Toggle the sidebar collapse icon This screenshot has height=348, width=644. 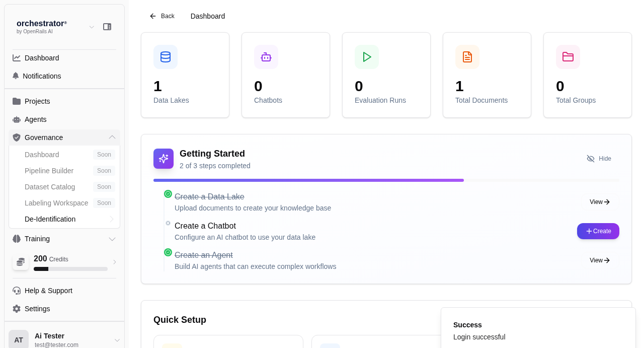(x=107, y=27)
